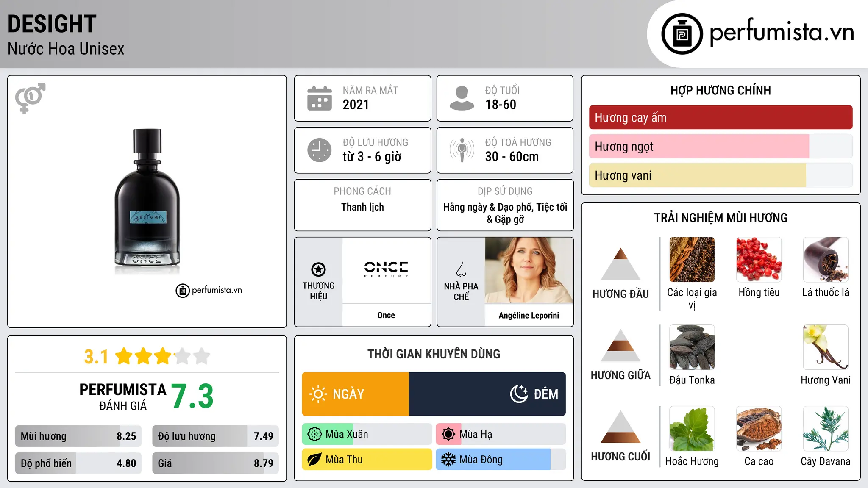Open the Angéline Leporini perfumer photo
The height and width of the screenshot is (488, 868).
529,270
